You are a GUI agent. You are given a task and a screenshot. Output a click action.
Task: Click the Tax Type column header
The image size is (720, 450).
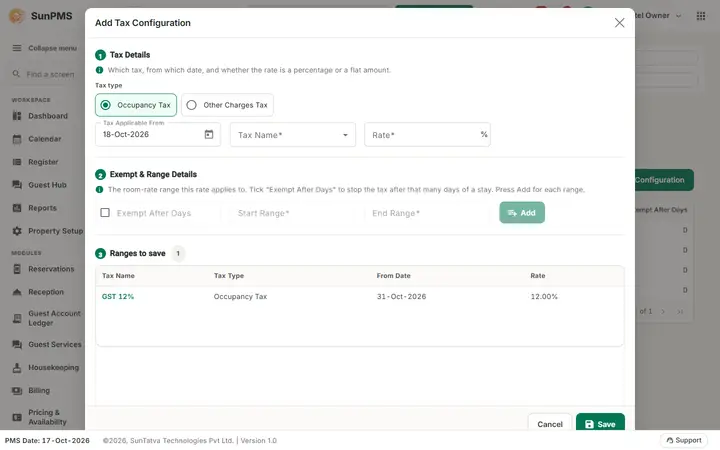click(229, 276)
